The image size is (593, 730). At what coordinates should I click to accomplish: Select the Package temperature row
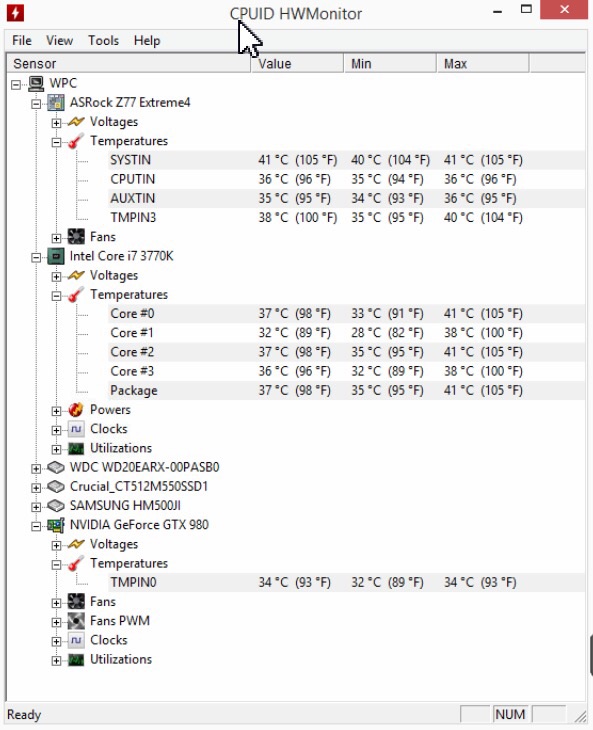tap(346, 391)
